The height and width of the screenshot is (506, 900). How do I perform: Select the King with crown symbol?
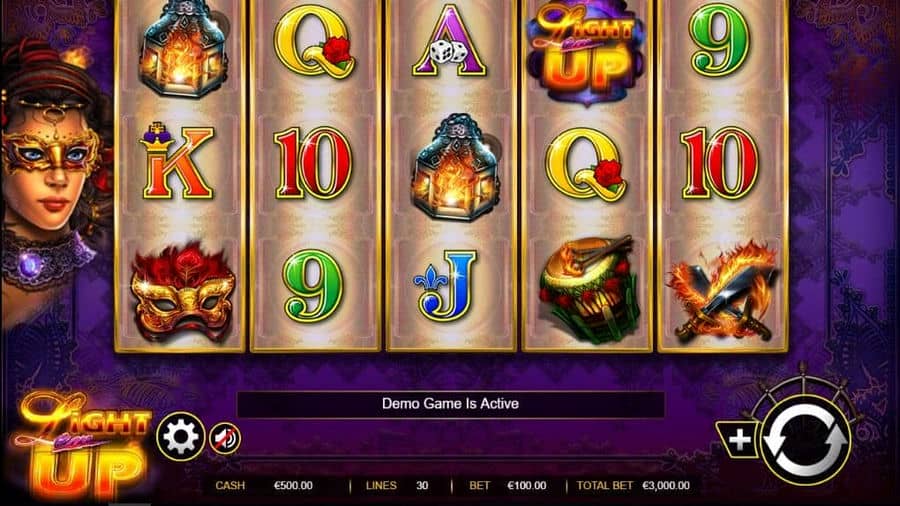coord(177,161)
